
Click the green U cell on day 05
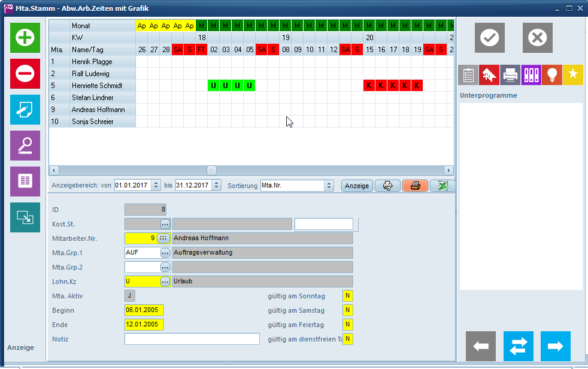point(249,86)
